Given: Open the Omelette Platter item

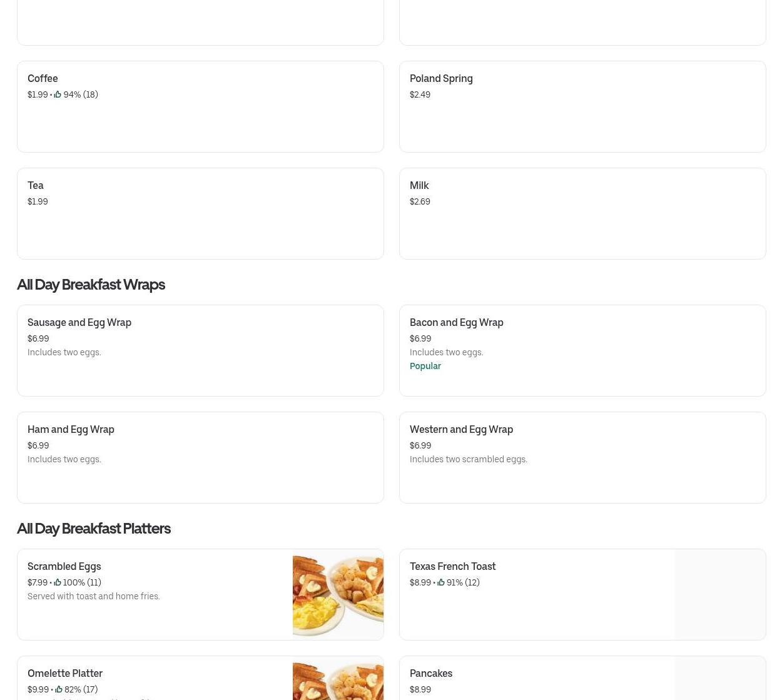Looking at the screenshot, I should point(200,678).
